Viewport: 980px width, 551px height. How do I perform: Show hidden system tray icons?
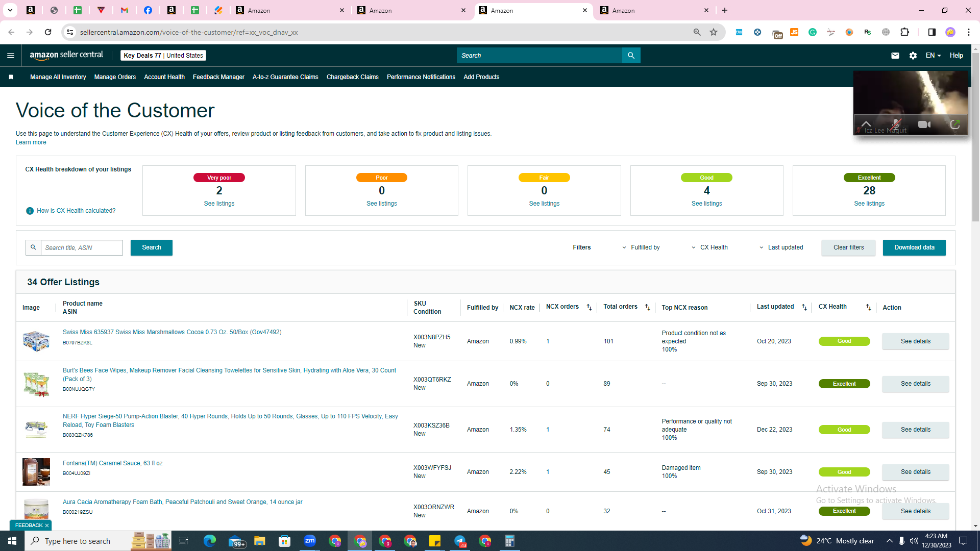889,541
